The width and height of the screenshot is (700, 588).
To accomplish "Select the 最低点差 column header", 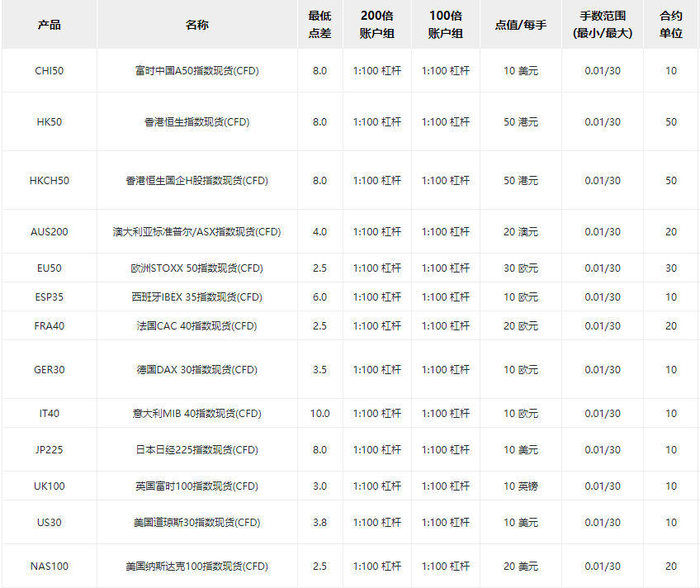I will pyautogui.click(x=319, y=25).
